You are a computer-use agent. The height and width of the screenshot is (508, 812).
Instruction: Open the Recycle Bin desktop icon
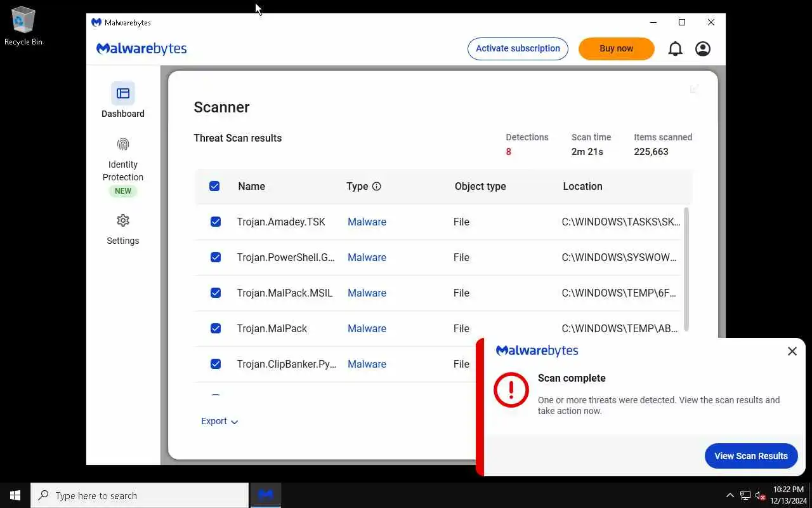(x=23, y=27)
